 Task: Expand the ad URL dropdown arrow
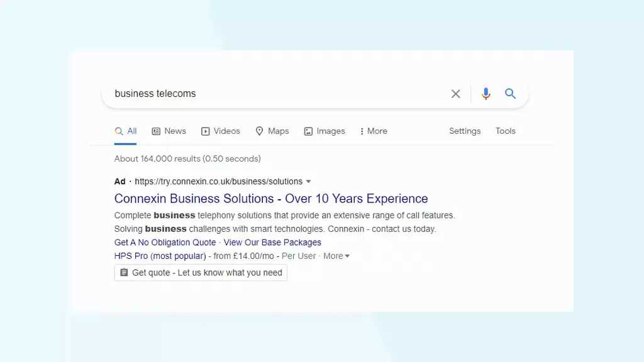click(x=308, y=182)
